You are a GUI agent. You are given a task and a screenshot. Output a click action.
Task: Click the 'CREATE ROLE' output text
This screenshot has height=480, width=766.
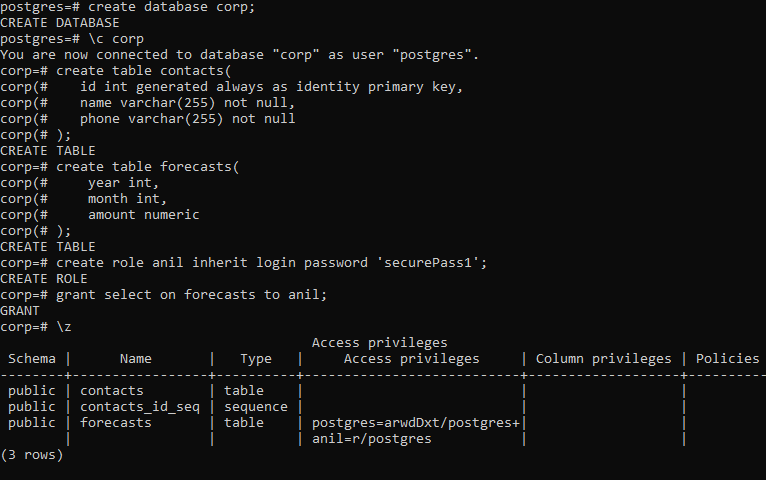coord(44,279)
